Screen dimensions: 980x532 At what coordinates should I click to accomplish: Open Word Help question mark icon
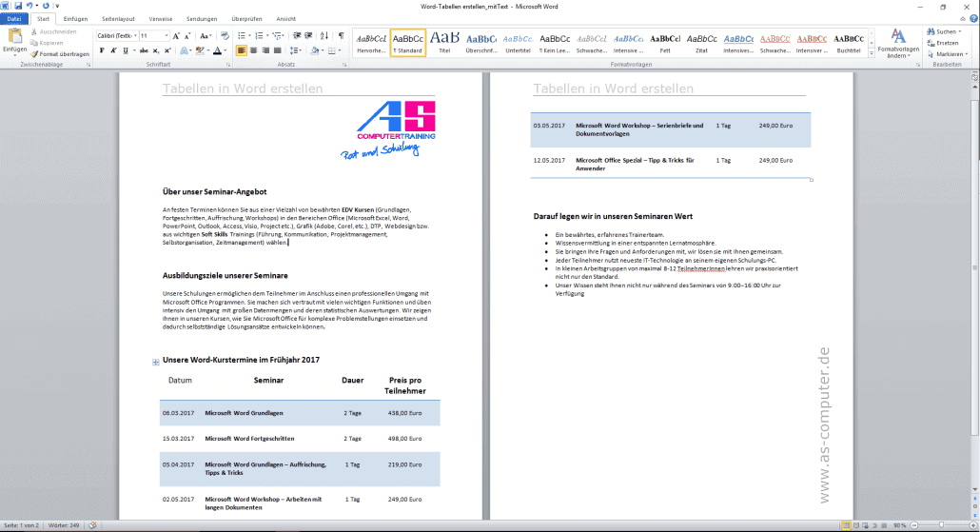(x=973, y=19)
